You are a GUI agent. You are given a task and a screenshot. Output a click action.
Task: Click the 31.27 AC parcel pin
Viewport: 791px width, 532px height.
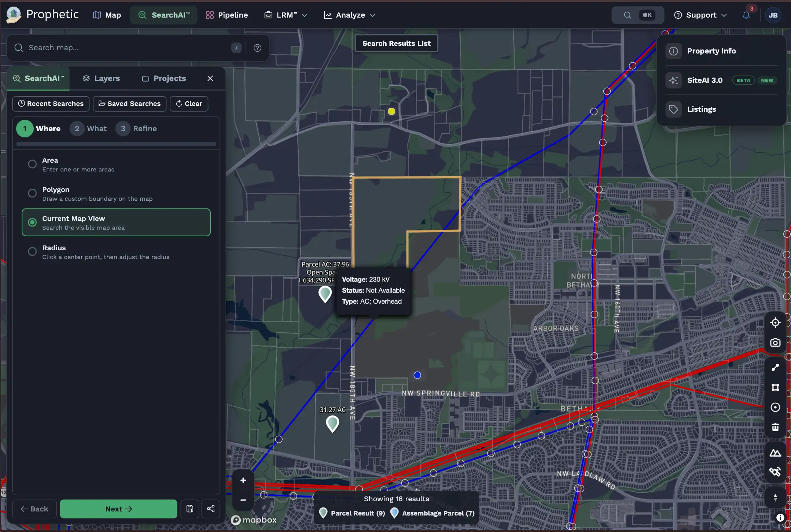332,423
